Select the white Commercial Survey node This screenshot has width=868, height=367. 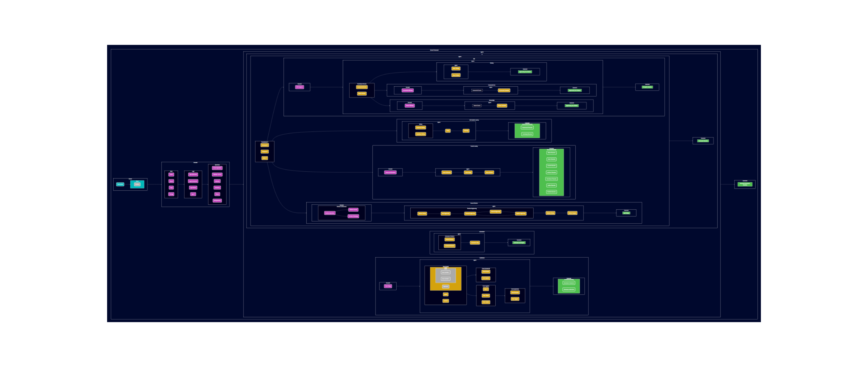[x=477, y=90]
